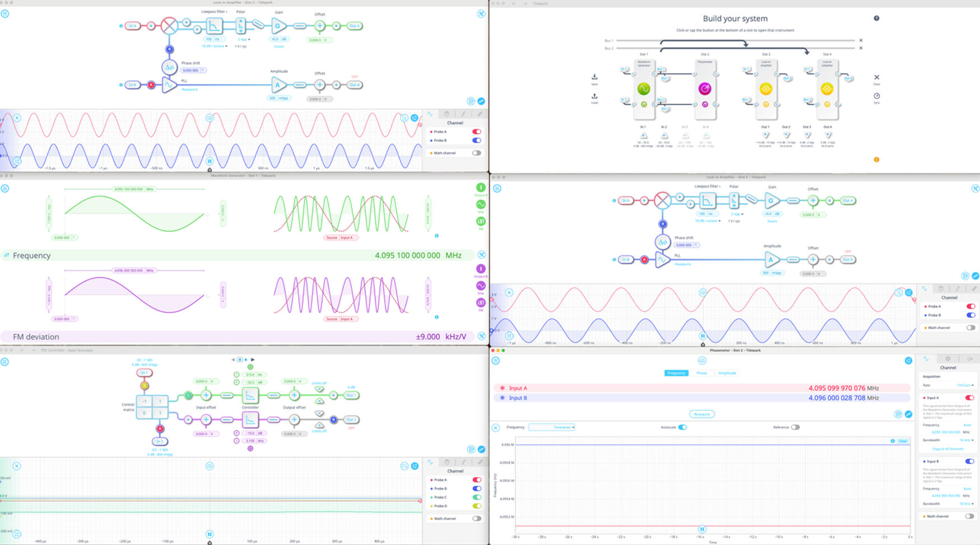The width and height of the screenshot is (980, 545).
Task: Click the Lowpass filter block in Slot 3 Lock-in
Action: (x=213, y=26)
